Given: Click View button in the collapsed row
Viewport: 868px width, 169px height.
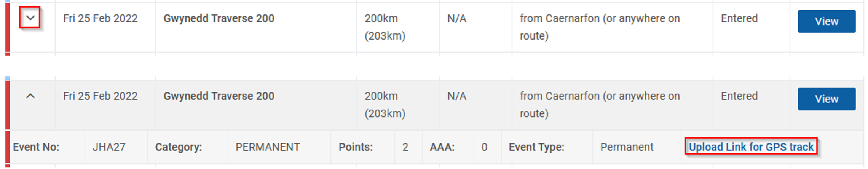Looking at the screenshot, I should pos(826,21).
